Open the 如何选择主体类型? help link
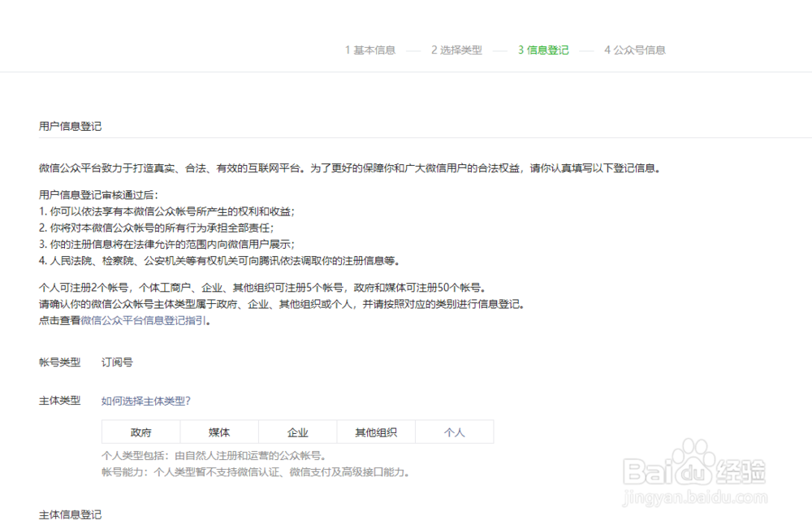The image size is (812, 525). 146,401
